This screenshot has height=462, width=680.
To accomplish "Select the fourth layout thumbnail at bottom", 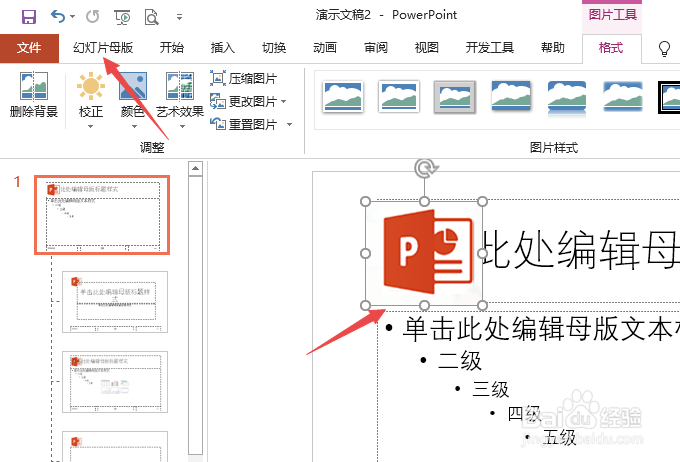I will tap(115, 446).
